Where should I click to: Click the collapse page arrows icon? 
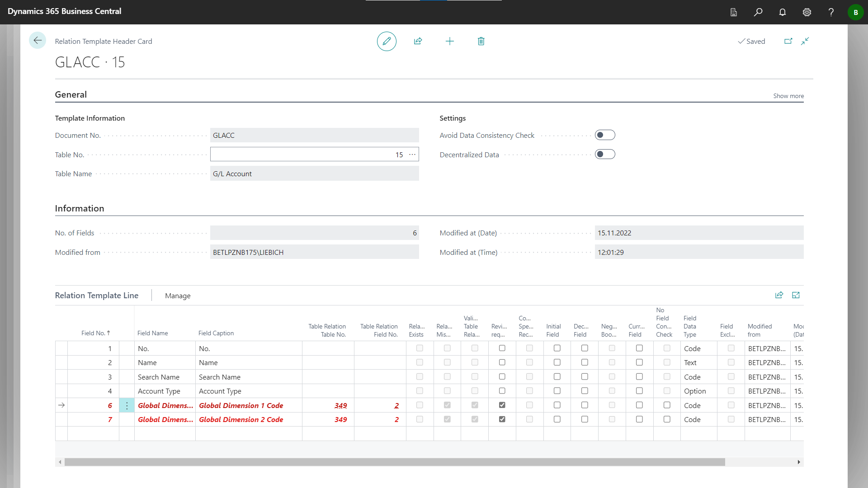pos(805,41)
